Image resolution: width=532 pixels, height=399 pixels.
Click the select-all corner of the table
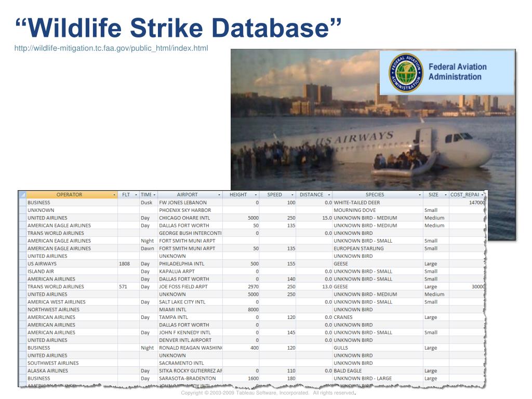pos(22,195)
